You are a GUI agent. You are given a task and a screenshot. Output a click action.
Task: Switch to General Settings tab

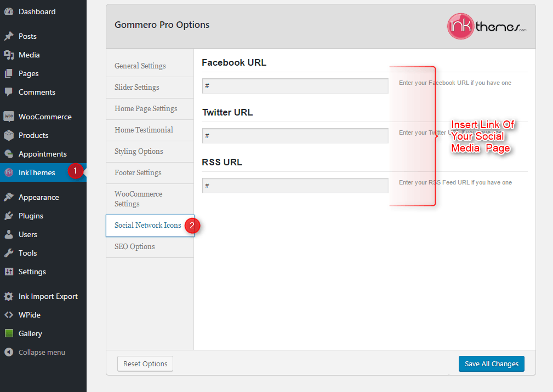[150, 66]
